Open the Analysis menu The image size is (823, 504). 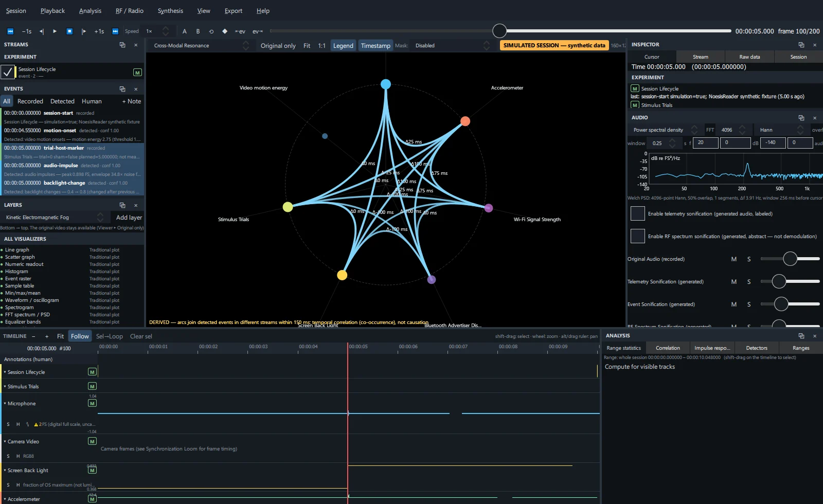90,11
